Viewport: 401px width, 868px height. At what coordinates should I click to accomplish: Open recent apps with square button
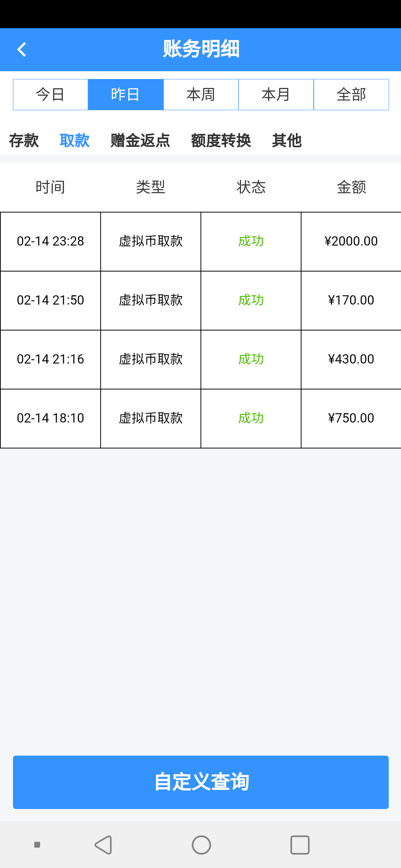click(x=300, y=845)
